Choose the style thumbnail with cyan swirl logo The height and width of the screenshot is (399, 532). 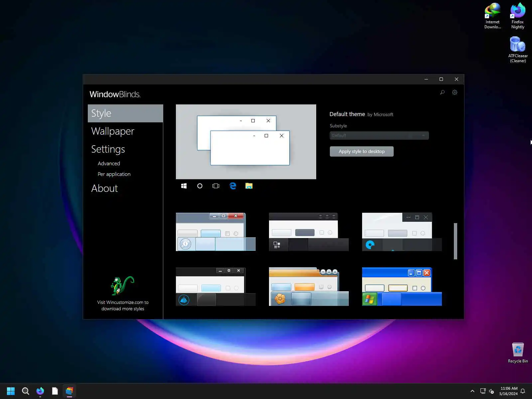tap(402, 232)
